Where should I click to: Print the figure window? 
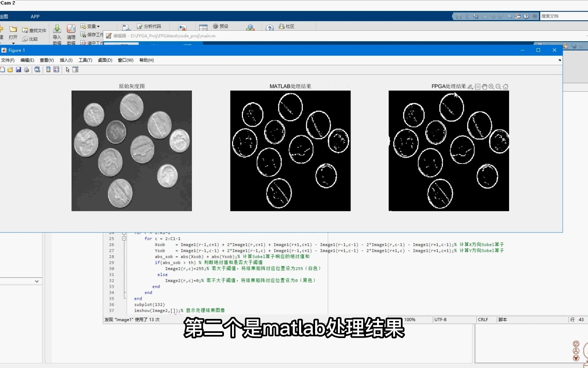click(x=37, y=70)
